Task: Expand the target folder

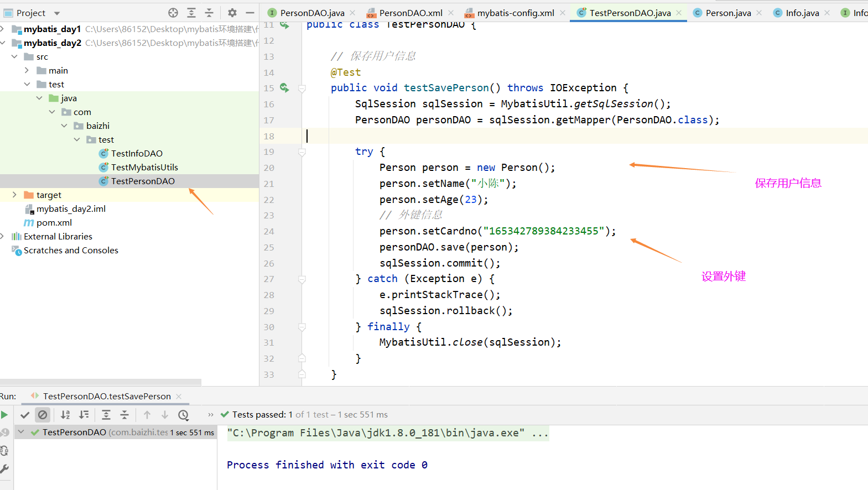Action: tap(14, 195)
